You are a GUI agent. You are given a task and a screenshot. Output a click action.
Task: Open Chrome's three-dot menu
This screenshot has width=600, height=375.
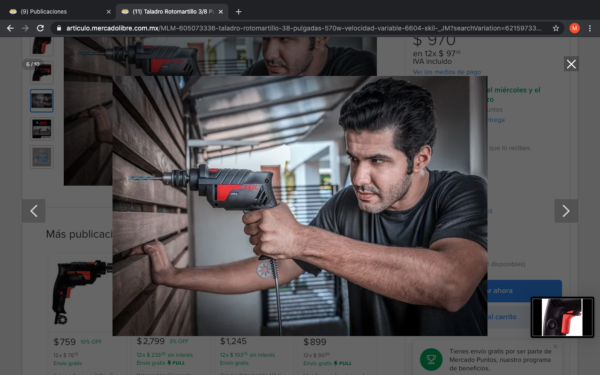coord(590,28)
